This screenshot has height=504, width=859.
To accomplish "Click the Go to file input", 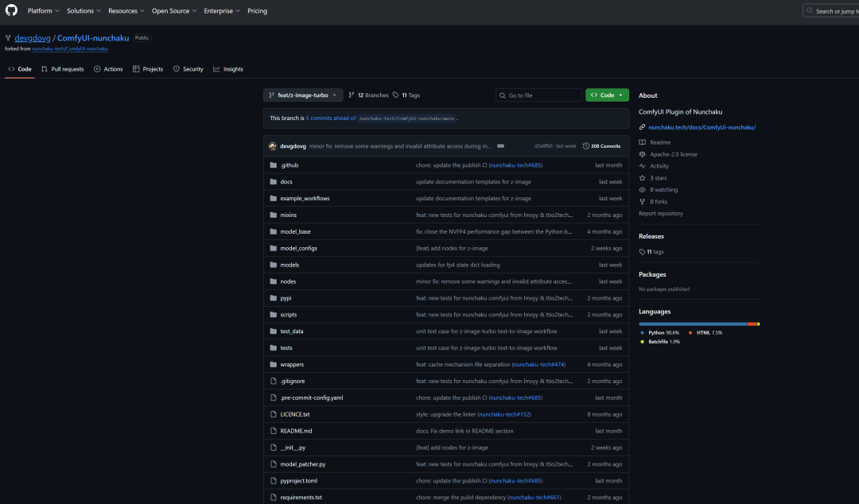I will [x=539, y=95].
